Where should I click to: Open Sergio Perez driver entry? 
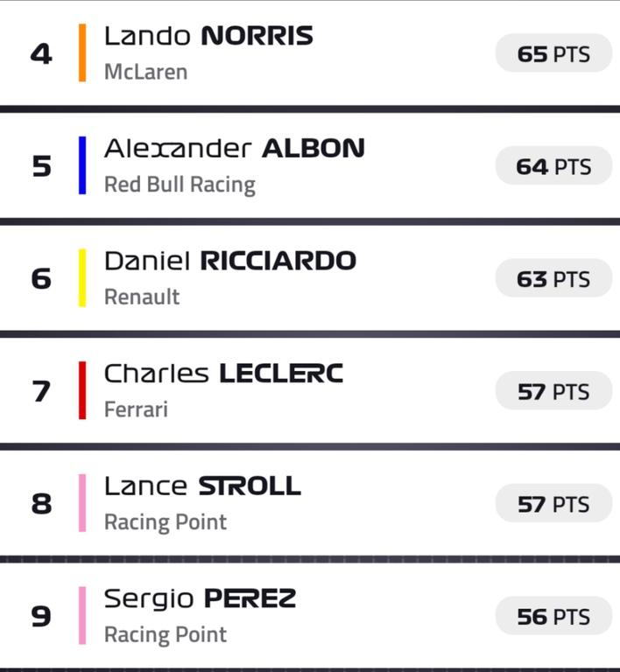[200, 598]
